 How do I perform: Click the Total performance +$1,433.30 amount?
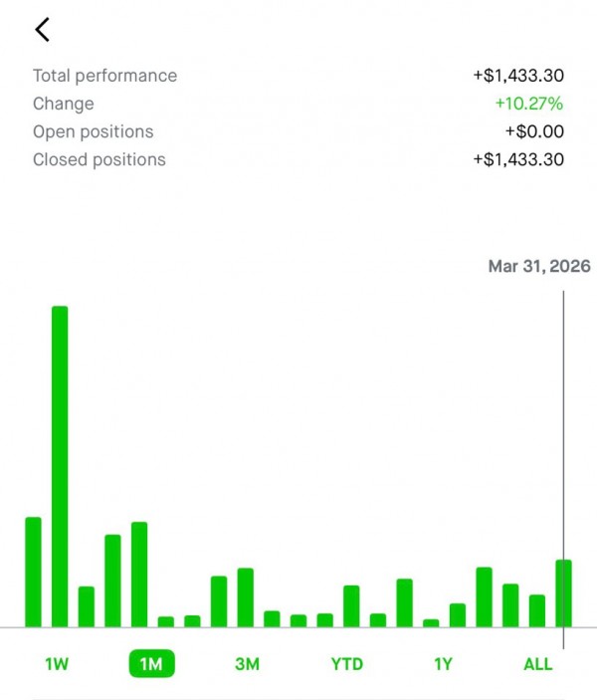point(518,76)
